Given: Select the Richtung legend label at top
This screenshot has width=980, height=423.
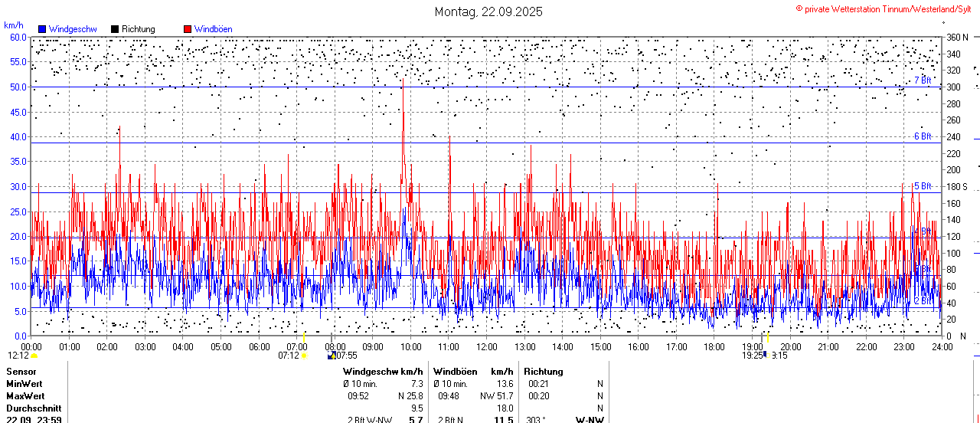Looking at the screenshot, I should (x=139, y=29).
